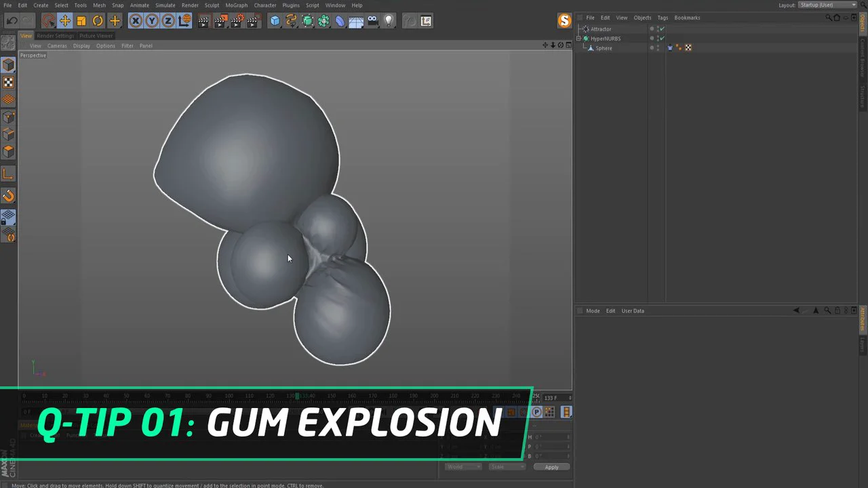Open the World coordinate dropdown
868x488 pixels.
point(463,467)
